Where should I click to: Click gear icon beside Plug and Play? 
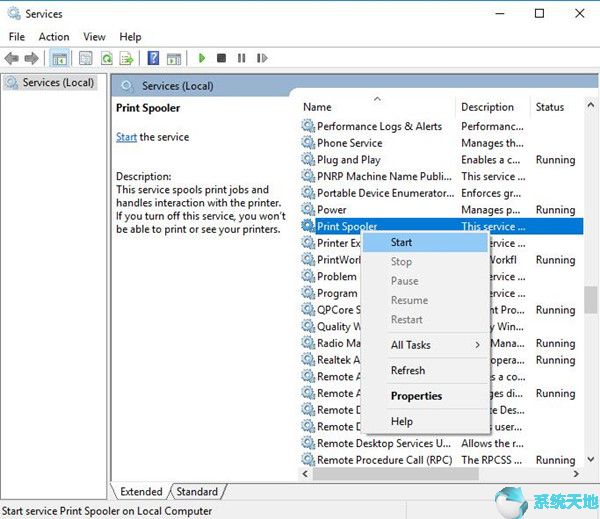[308, 159]
